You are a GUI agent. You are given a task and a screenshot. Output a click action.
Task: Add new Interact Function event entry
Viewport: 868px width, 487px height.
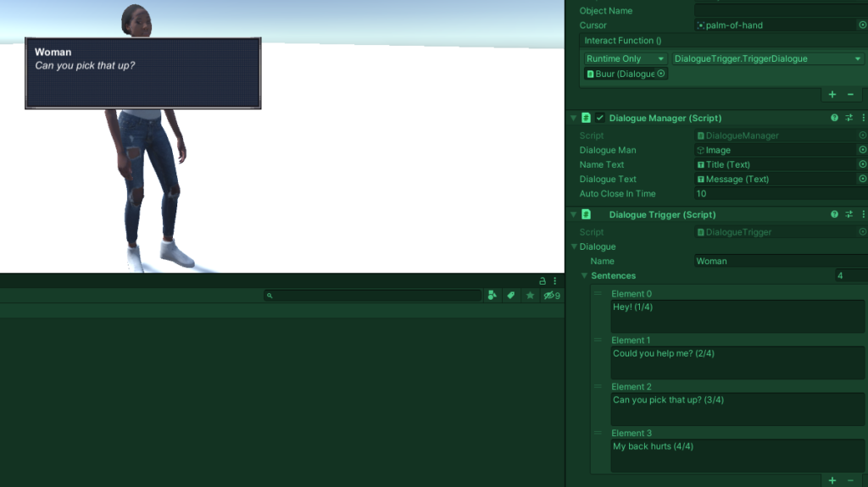click(x=832, y=94)
